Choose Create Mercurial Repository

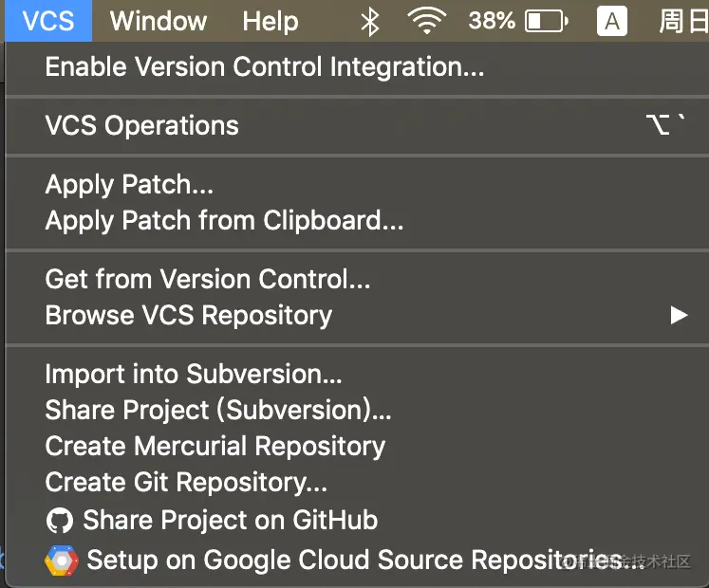tap(215, 446)
